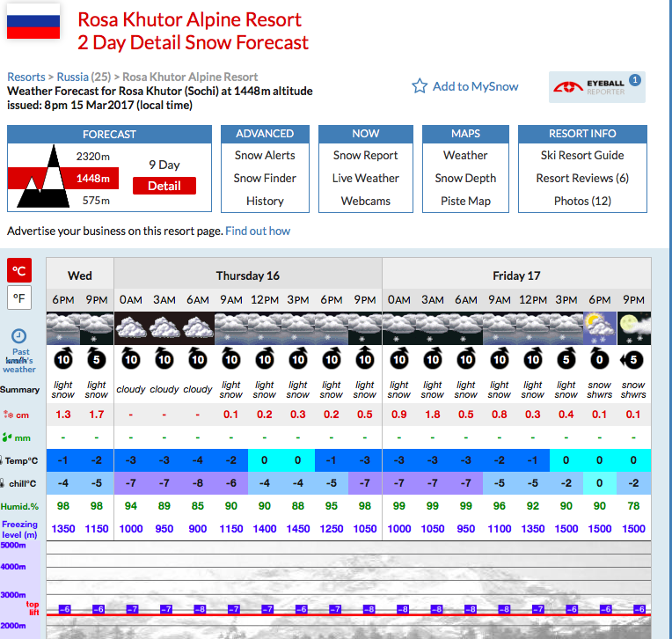Select the 575m elevation forecast

coord(96,201)
